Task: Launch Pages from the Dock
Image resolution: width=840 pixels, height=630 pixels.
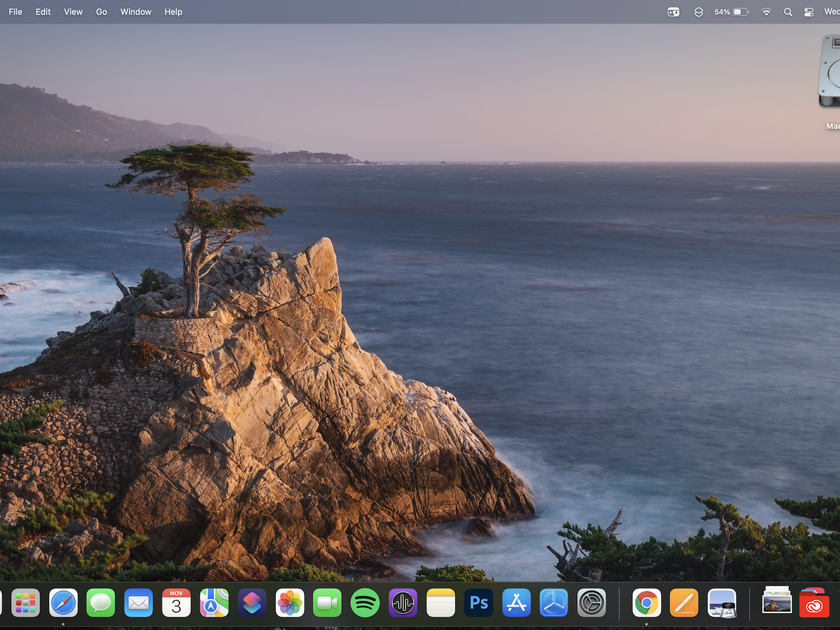Action: tap(683, 603)
